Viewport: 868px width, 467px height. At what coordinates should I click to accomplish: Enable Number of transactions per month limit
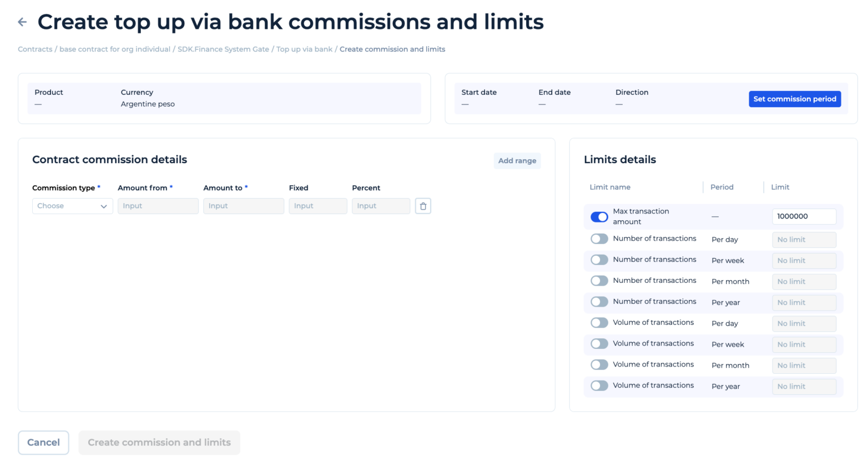coord(599,281)
